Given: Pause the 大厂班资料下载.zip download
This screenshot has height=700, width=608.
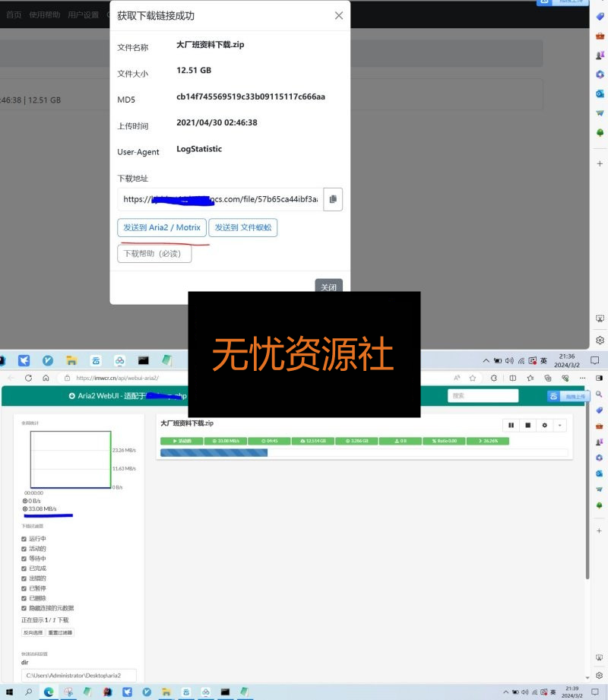Looking at the screenshot, I should 511,426.
